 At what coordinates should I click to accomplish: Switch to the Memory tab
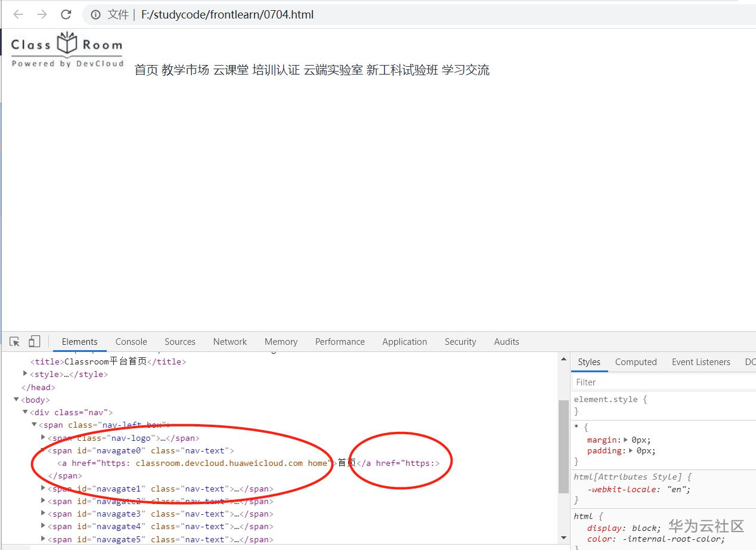click(x=281, y=342)
